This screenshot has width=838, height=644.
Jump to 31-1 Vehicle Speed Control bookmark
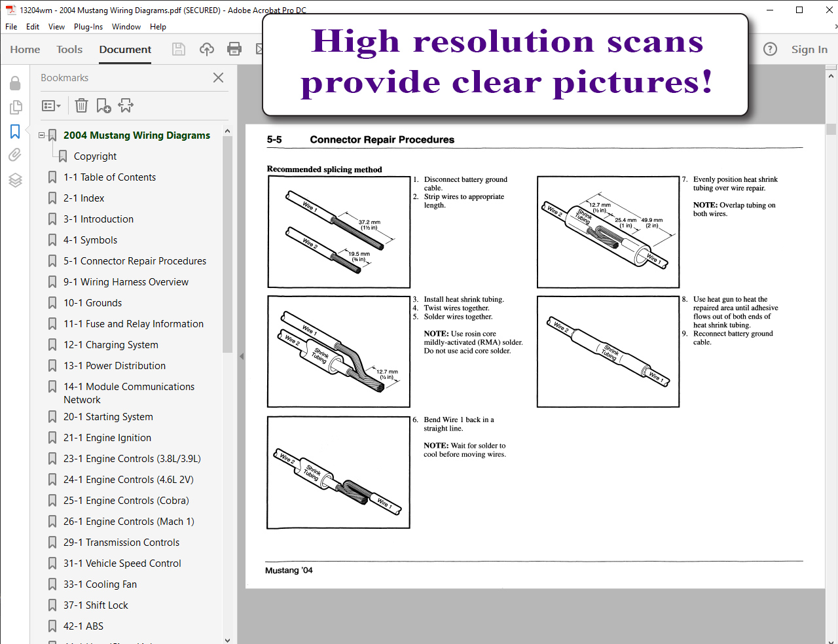tap(122, 563)
